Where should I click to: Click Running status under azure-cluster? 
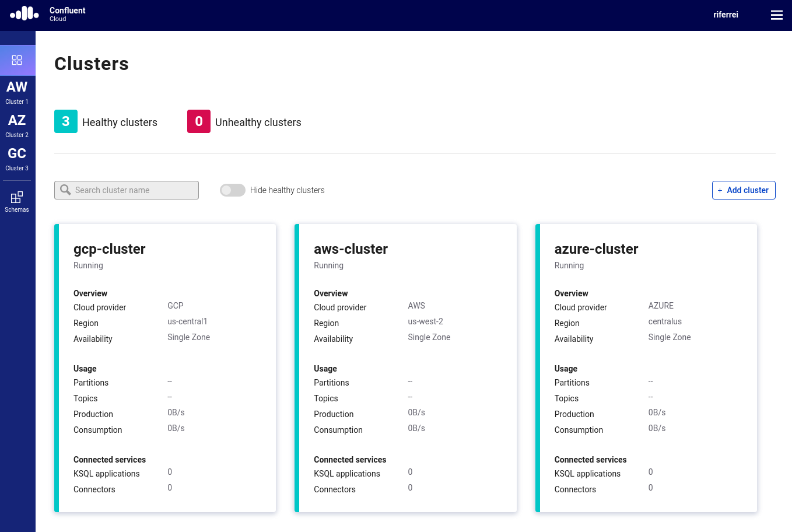[569, 265]
